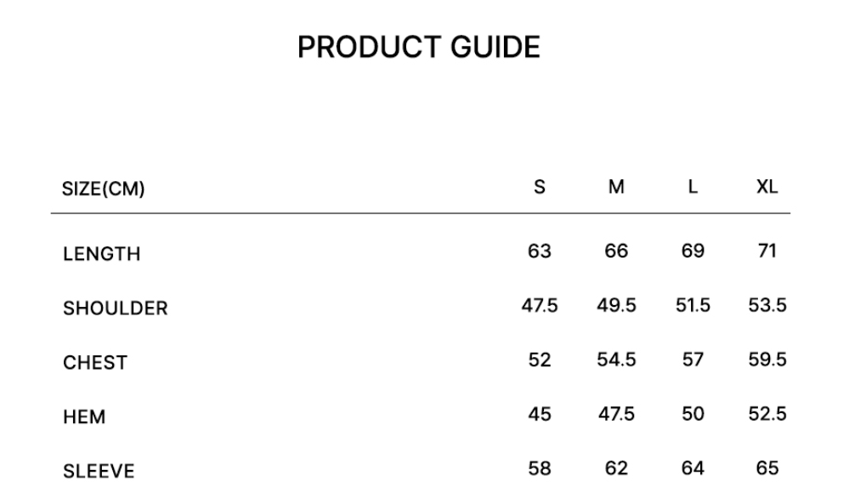Viewport: 866px width, 504px height.
Task: Click the HEM row label
Action: 84,417
